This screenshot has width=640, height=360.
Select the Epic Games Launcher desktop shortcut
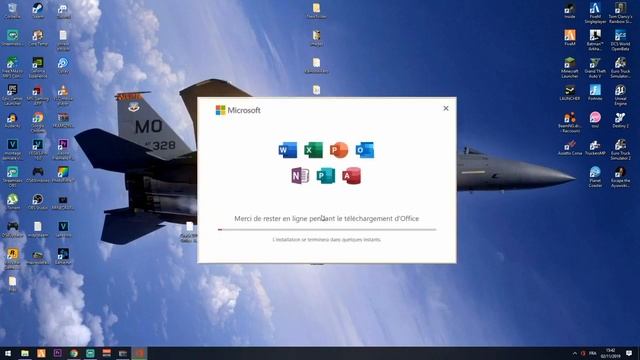pos(12,95)
